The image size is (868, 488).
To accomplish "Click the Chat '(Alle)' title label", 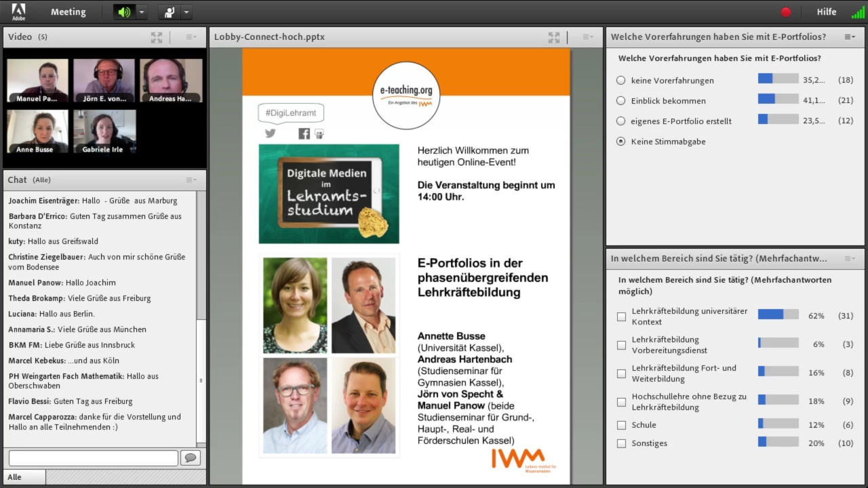I will pyautogui.click(x=41, y=180).
